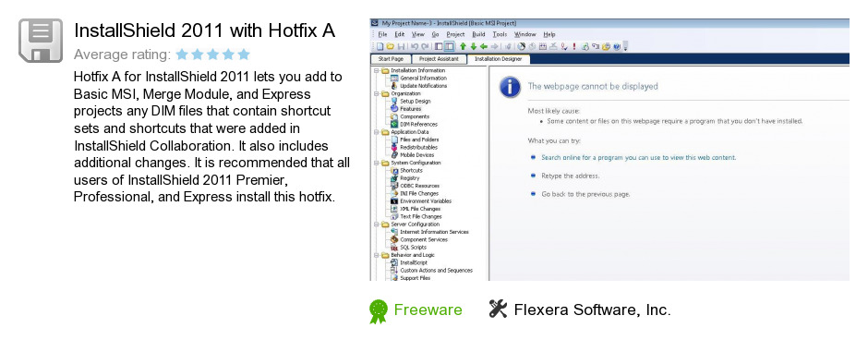Toggle the highlighted split-pane layout toolbar button

tap(449, 46)
